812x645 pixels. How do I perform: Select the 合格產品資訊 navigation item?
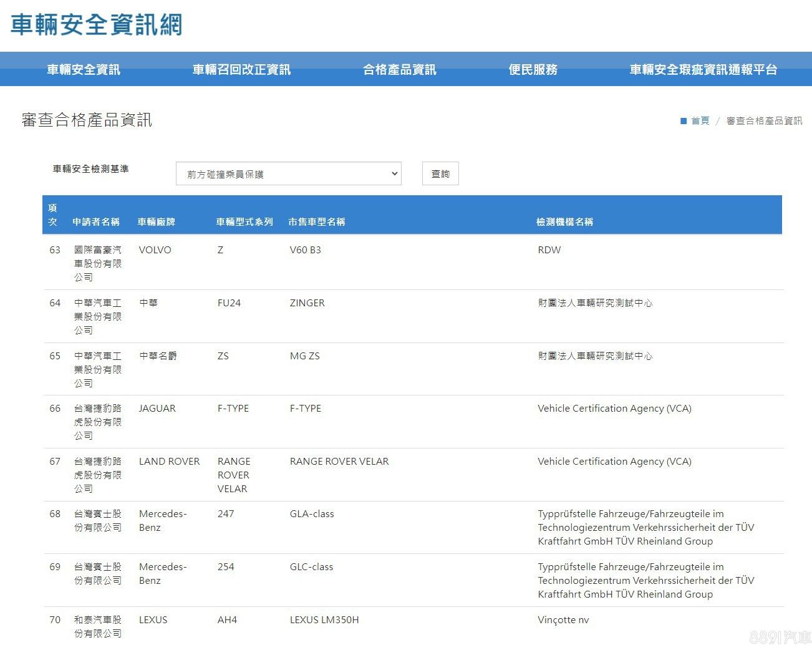pyautogui.click(x=399, y=70)
